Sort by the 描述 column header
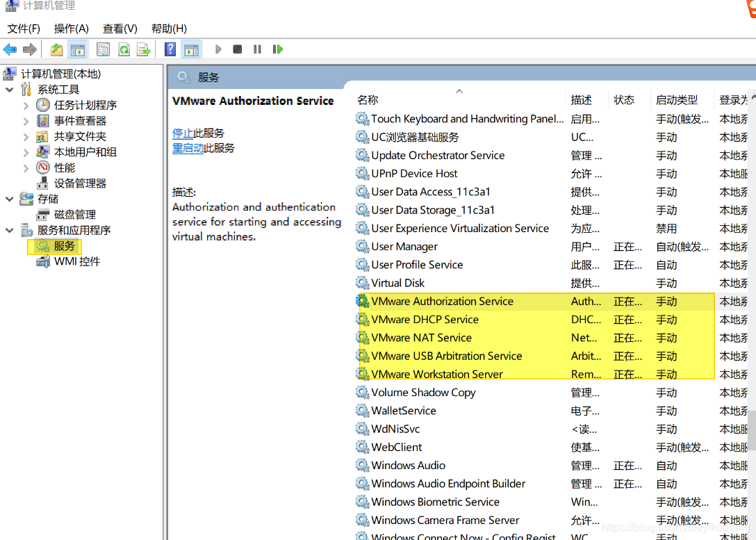This screenshot has width=756, height=540. click(x=586, y=100)
